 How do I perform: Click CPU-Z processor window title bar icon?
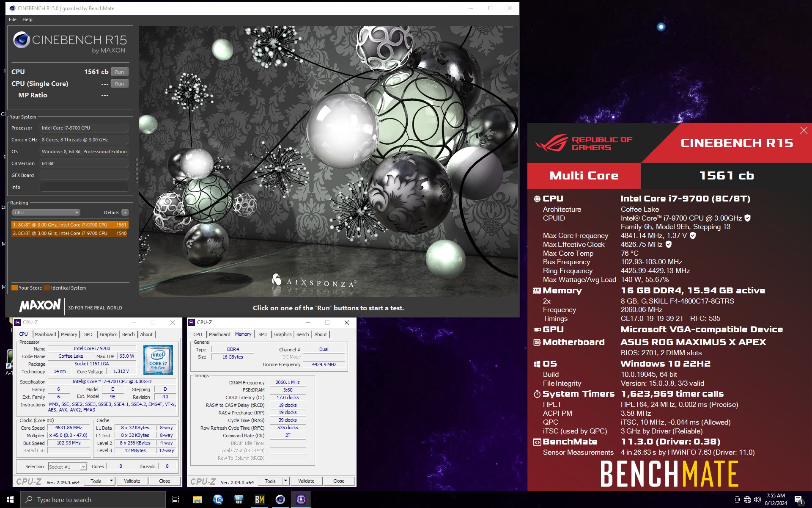click(17, 323)
